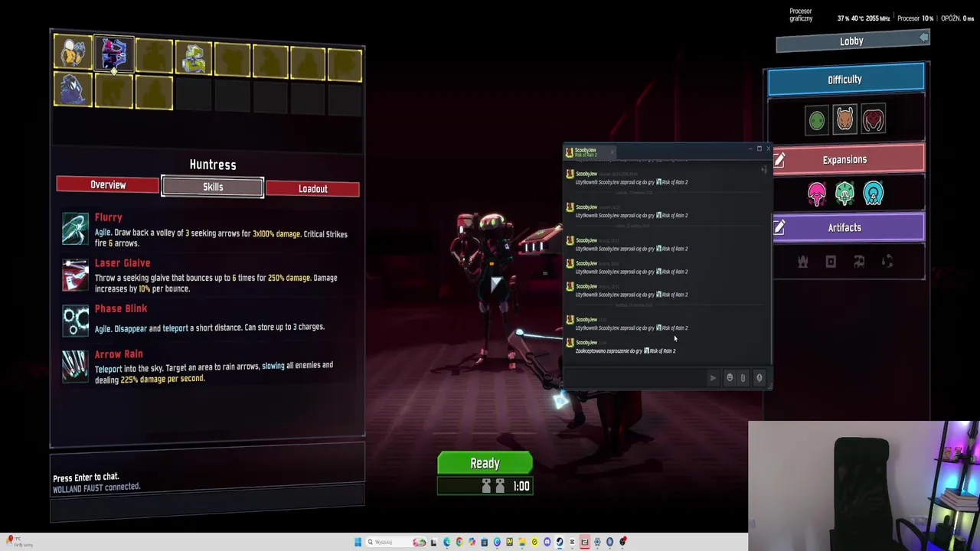
Task: Click the Ready button
Action: pyautogui.click(x=485, y=463)
